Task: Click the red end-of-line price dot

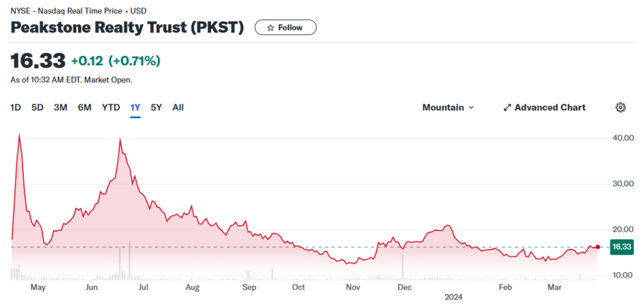Action: coord(597,247)
